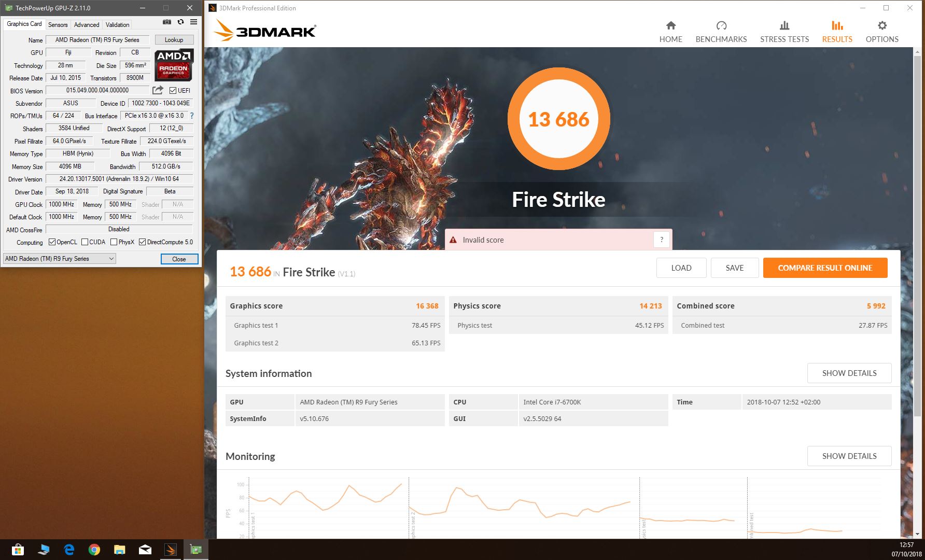Switch to Advanced tab
The width and height of the screenshot is (925, 560).
[x=87, y=25]
